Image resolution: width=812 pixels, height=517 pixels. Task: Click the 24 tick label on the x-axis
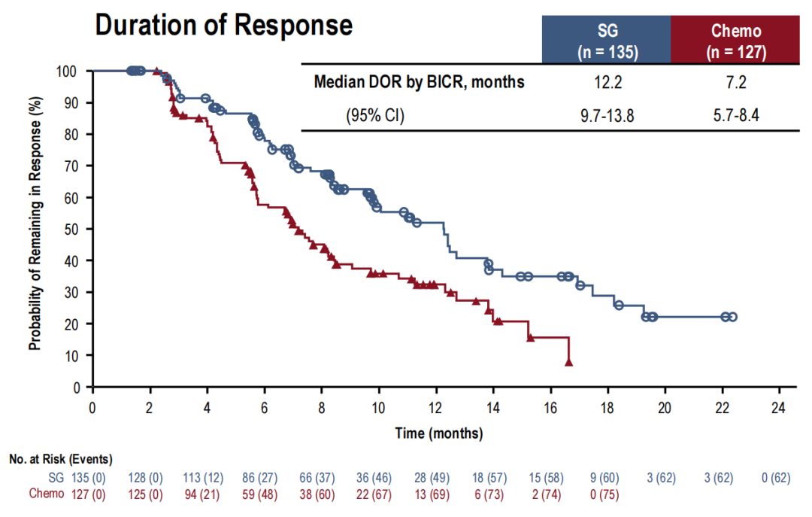(x=779, y=407)
